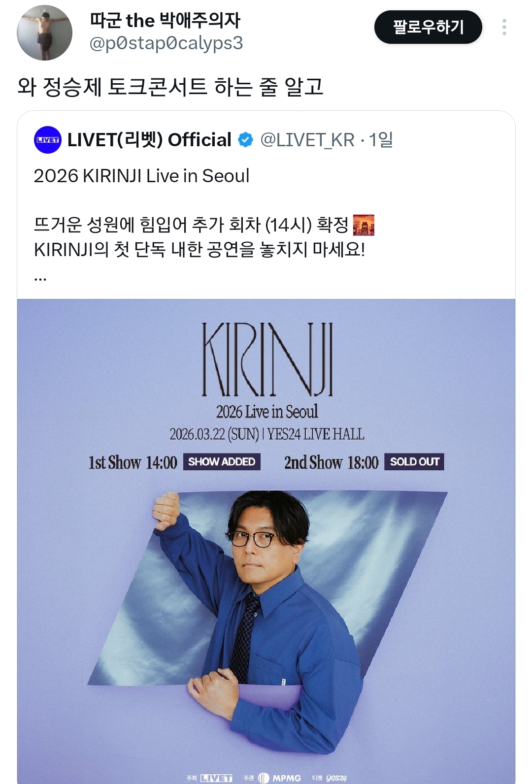Tap the LIVET logo on the poster footer
The image size is (532, 784).
point(216,778)
